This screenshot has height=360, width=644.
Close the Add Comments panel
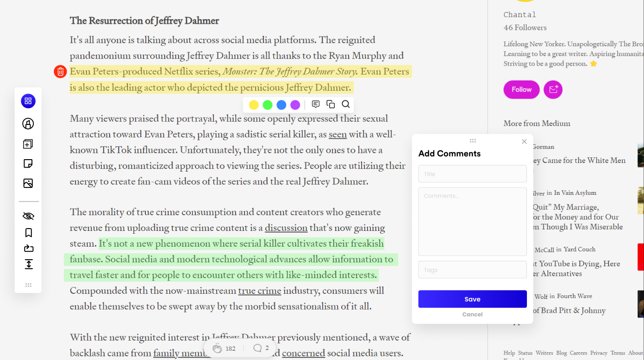click(524, 142)
